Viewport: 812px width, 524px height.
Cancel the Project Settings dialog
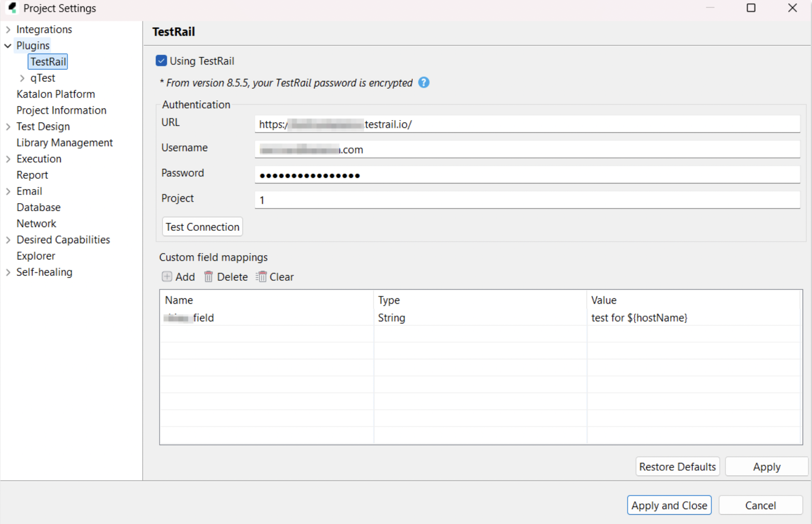point(760,505)
